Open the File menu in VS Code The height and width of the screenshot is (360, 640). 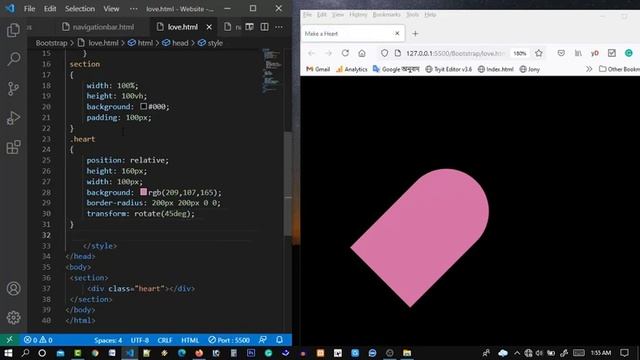pyautogui.click(x=29, y=9)
